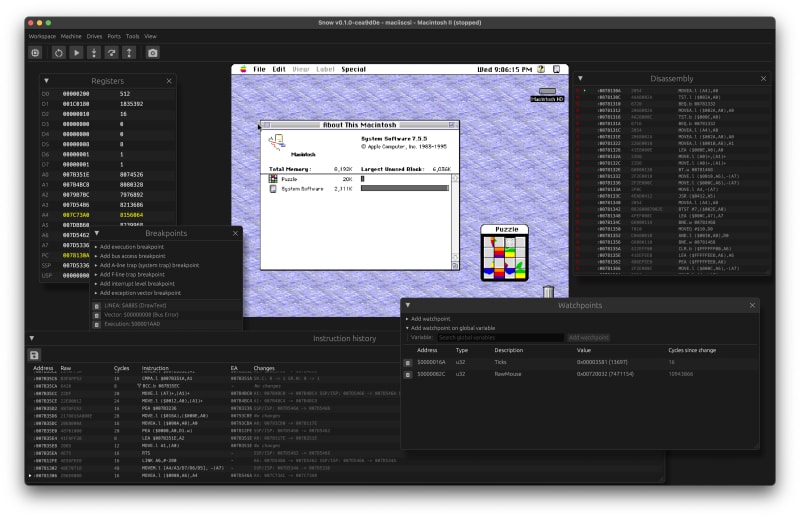Screen dimensions: 800x518
Task: Collapse the Watchpoints panel triangle
Action: 408,304
